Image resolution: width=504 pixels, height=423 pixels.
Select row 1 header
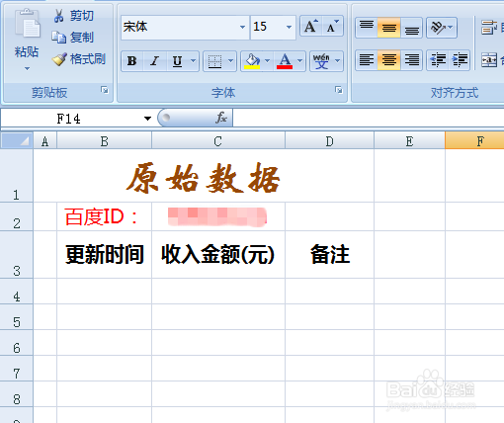[x=17, y=175]
